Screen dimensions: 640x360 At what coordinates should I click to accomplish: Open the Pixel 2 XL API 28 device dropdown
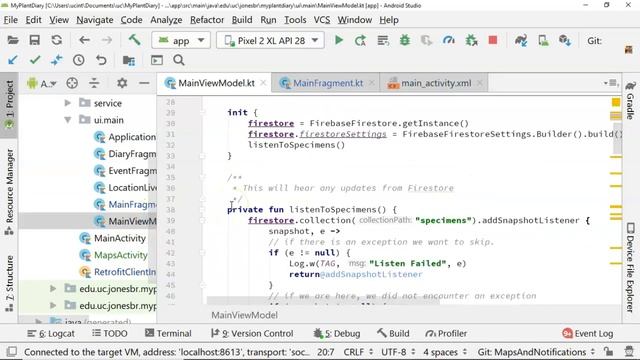[x=270, y=40]
